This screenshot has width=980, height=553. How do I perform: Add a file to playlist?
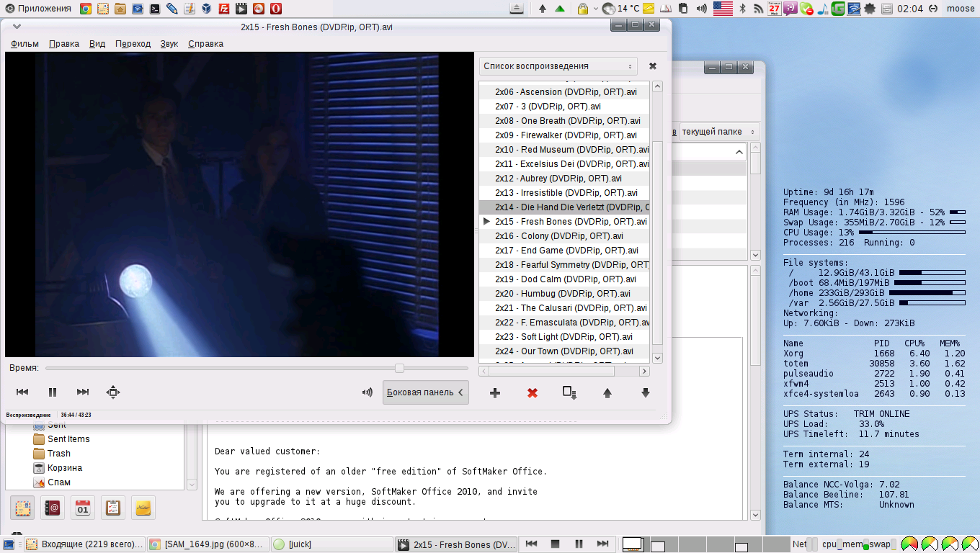pos(495,393)
